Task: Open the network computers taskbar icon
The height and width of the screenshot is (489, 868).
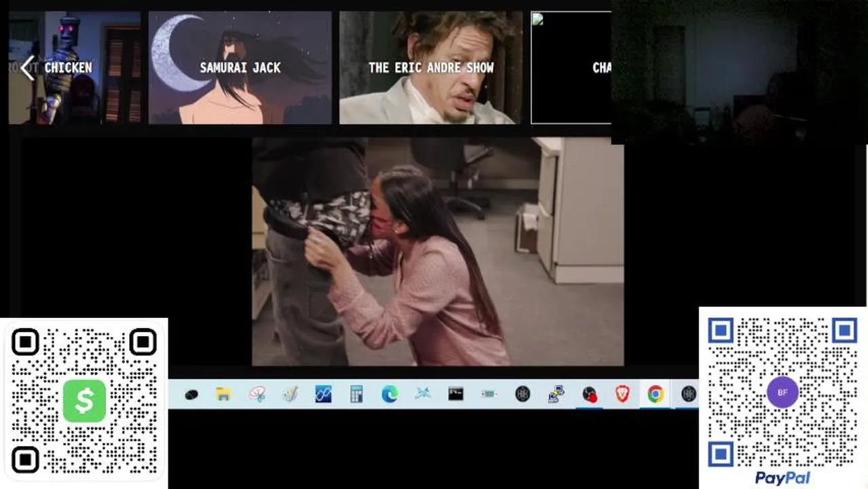Action: tap(556, 394)
